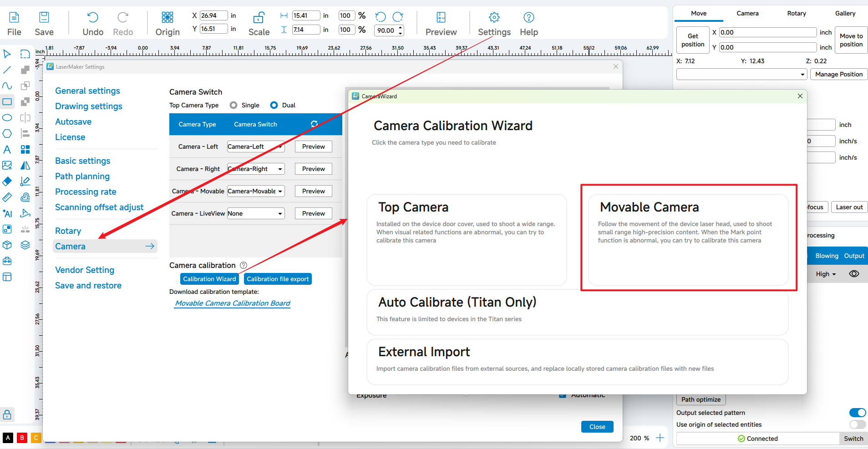Open the Preview tool
Viewport: 868px width, 449px height.
[441, 18]
